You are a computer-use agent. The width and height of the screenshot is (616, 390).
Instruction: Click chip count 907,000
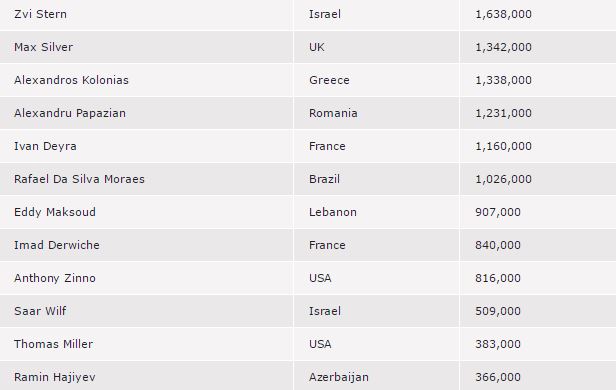click(498, 212)
